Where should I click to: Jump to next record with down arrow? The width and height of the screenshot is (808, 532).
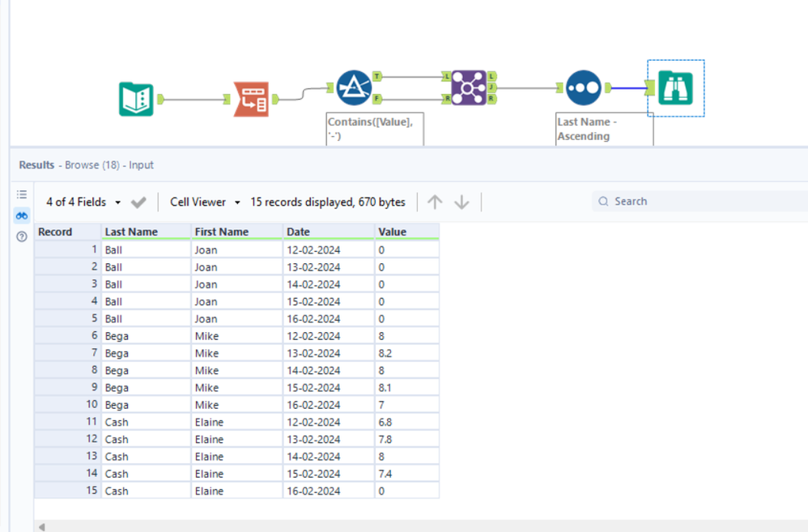(461, 202)
